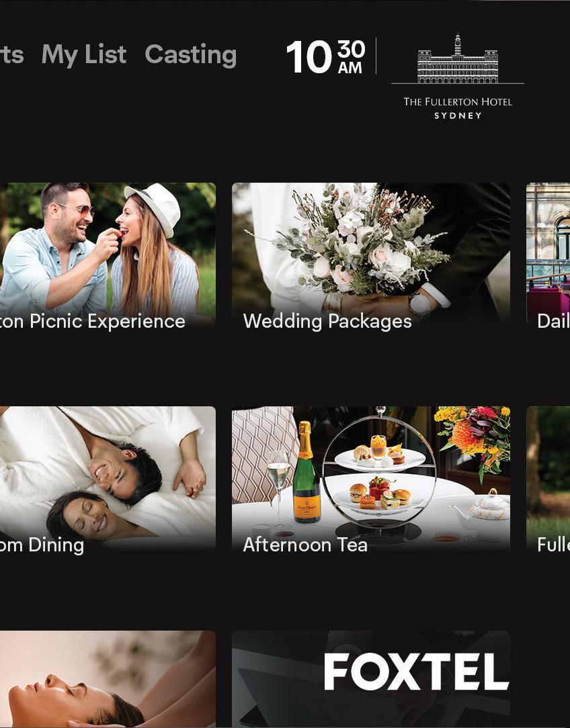This screenshot has height=728, width=570.
Task: Open the FOXTEL logo tile
Action: 371,679
